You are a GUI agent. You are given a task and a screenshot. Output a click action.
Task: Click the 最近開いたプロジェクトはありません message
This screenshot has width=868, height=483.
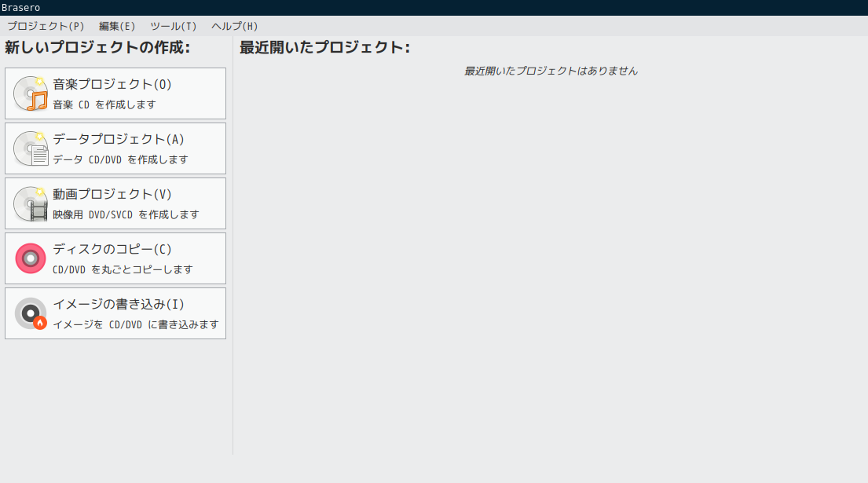click(551, 71)
